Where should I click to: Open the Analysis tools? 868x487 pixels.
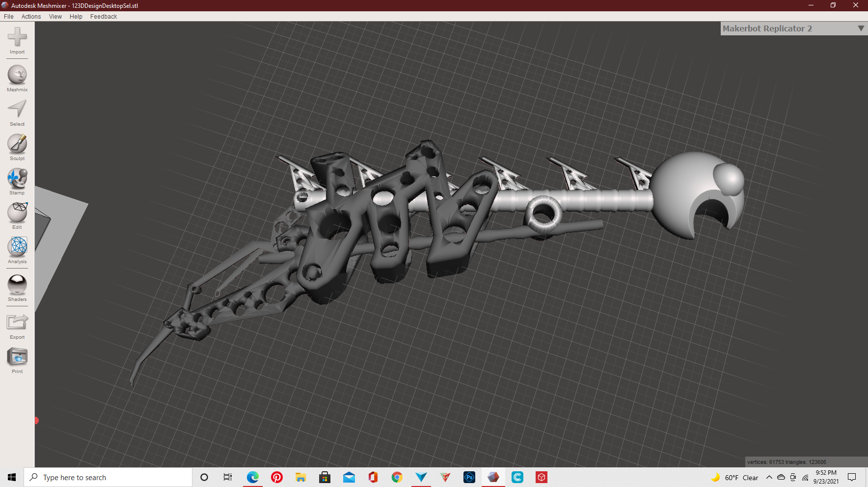(x=17, y=250)
